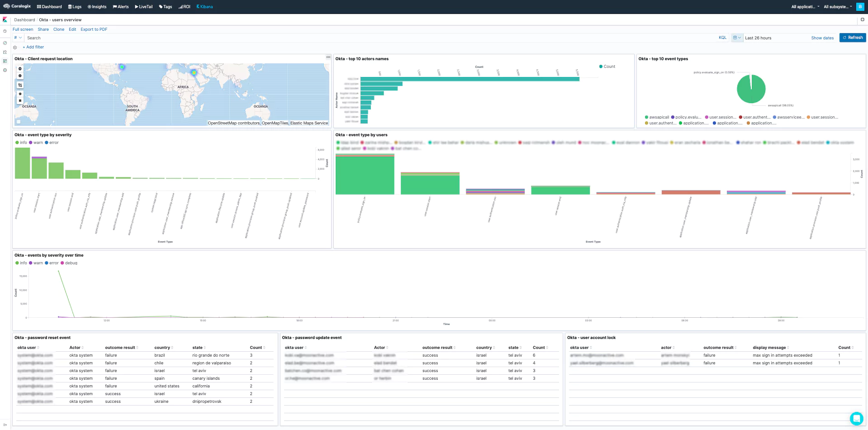Open filter options gear beside Add filter
Screen dimensions: 868x430
(x=15, y=47)
